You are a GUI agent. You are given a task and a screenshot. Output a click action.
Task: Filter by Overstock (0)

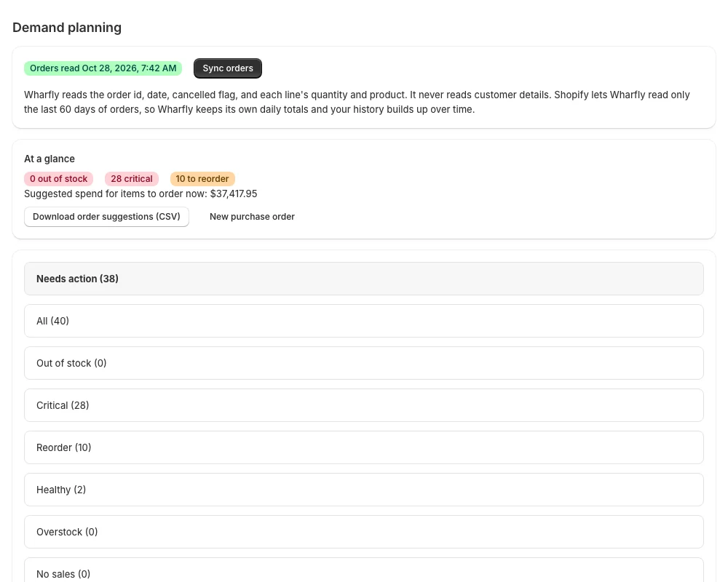[x=363, y=532]
